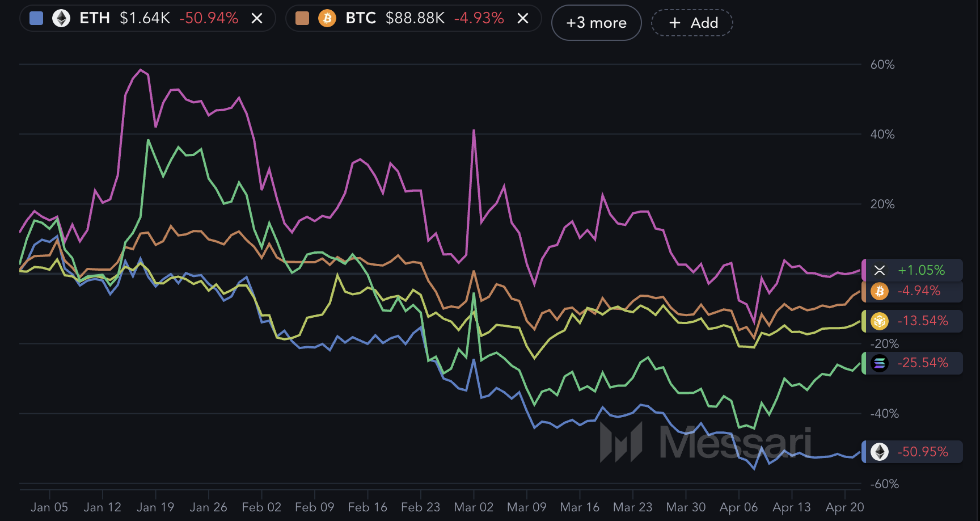
Task: Click the XRP coin icon on the chart legend
Action: 880,270
